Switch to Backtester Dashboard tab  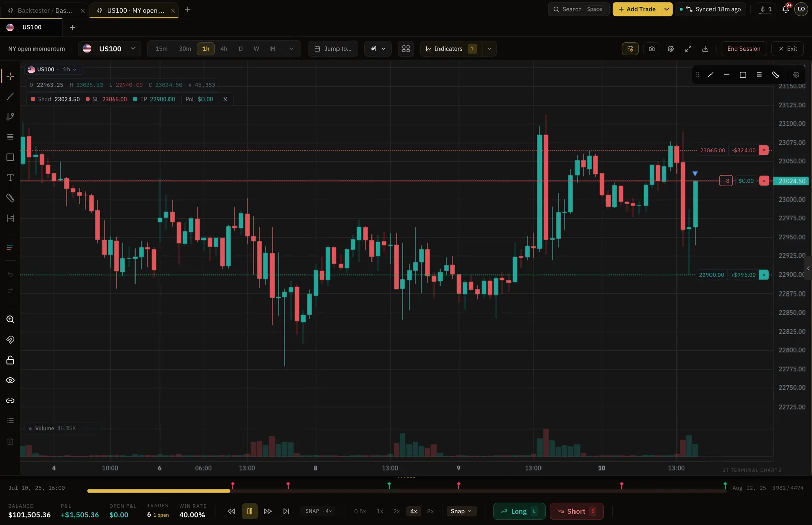point(45,10)
